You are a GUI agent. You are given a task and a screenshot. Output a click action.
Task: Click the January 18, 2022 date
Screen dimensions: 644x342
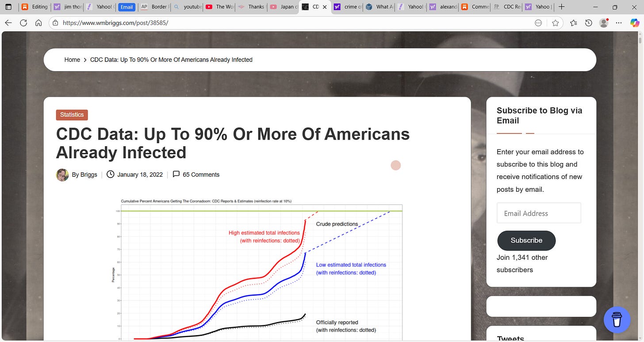point(140,175)
